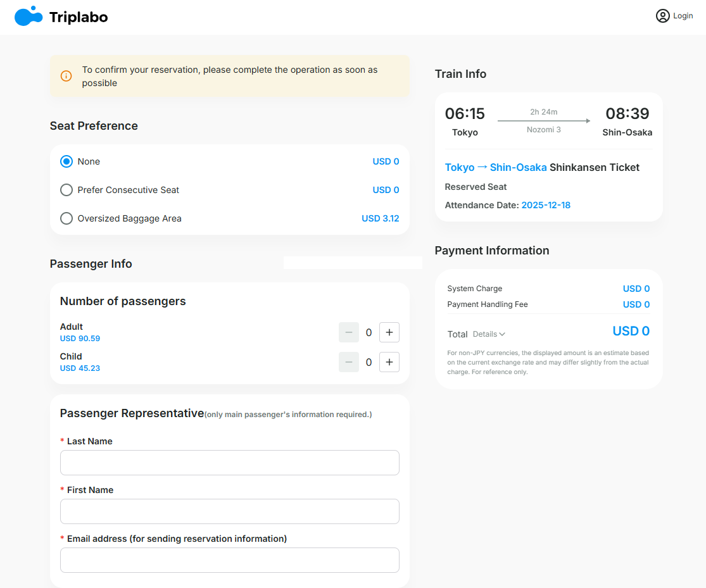Increase Child passenger count with plus
This screenshot has width=706, height=588.
click(389, 362)
